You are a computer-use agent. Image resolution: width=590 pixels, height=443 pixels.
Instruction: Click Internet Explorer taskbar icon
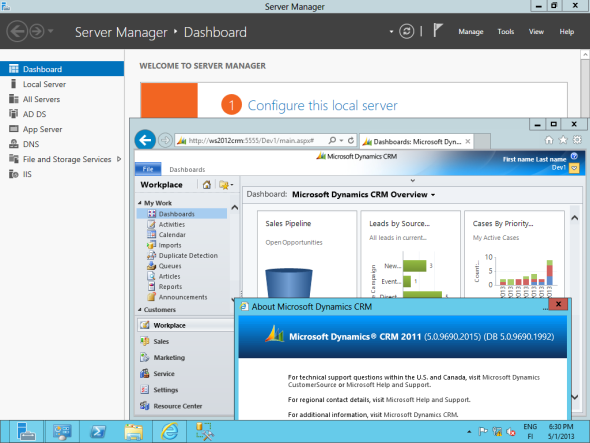(169, 431)
